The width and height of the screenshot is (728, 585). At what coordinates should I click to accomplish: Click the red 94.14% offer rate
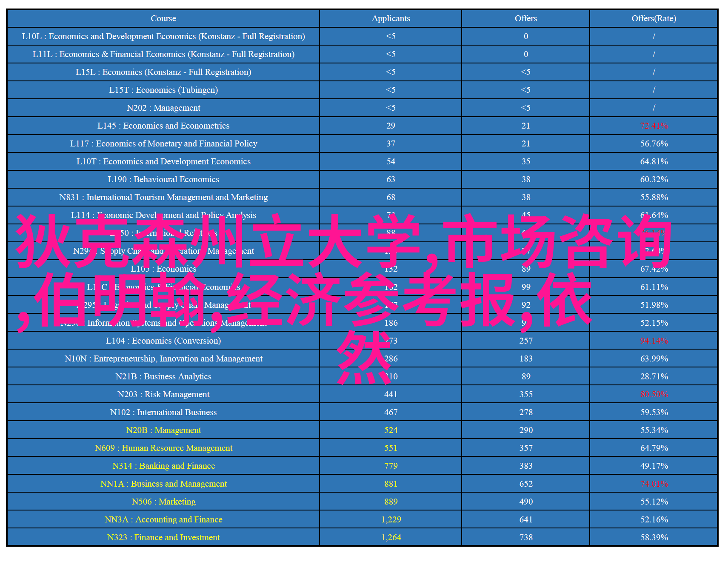[x=654, y=341]
